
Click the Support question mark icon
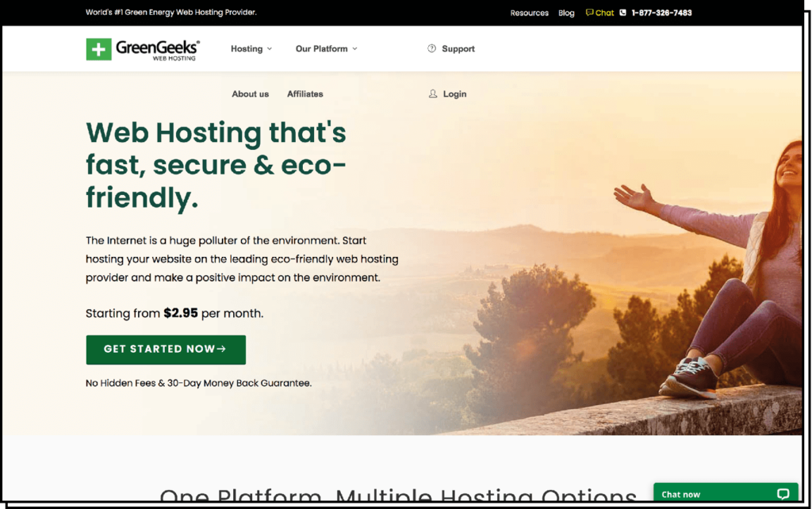pyautogui.click(x=431, y=48)
